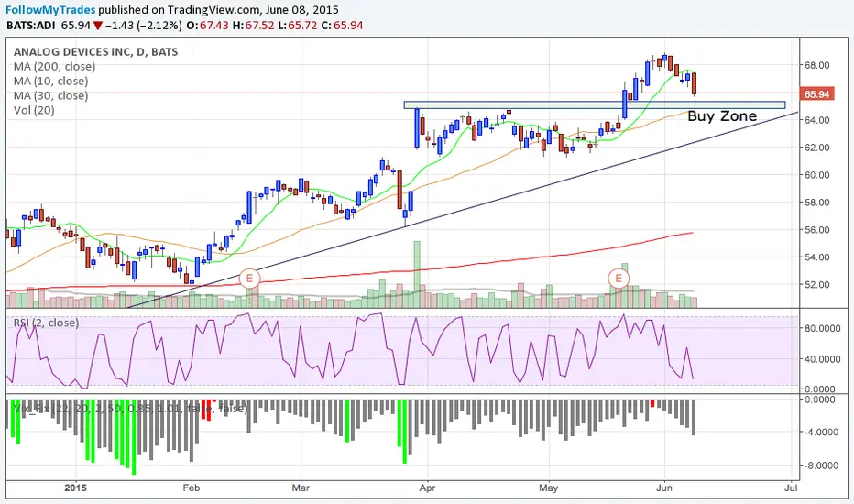Click the 64.00 price axis label
This screenshot has width=854, height=504.
coord(817,120)
